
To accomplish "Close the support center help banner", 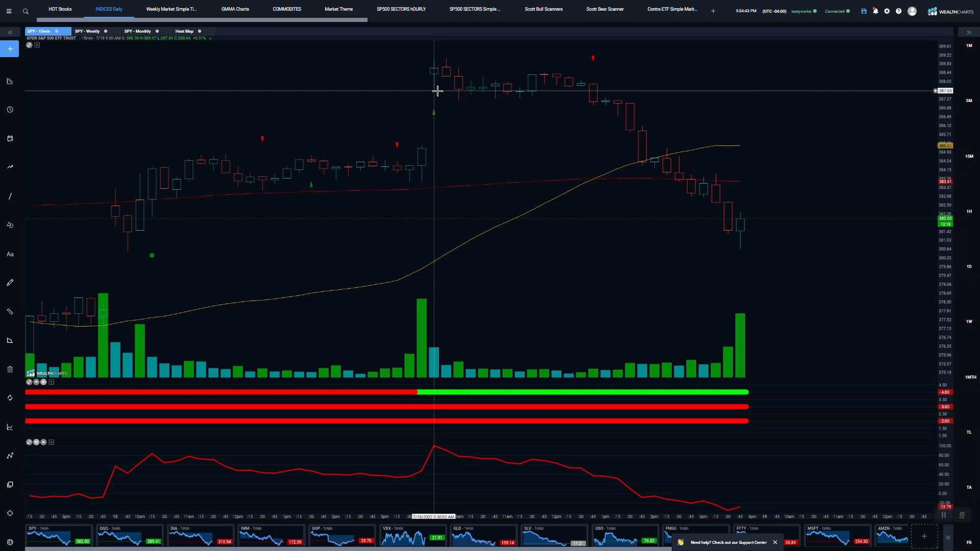I will point(775,542).
